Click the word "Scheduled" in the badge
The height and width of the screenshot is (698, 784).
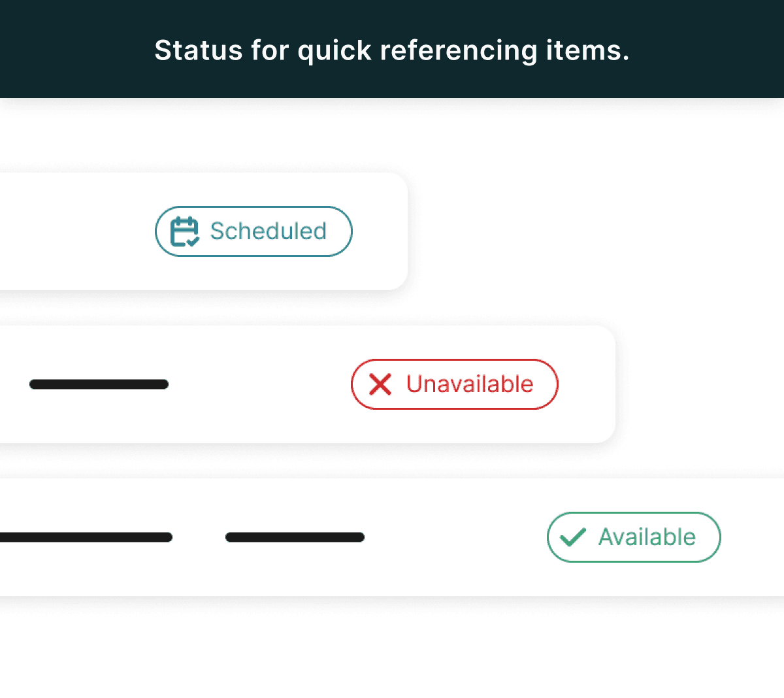[x=268, y=231]
